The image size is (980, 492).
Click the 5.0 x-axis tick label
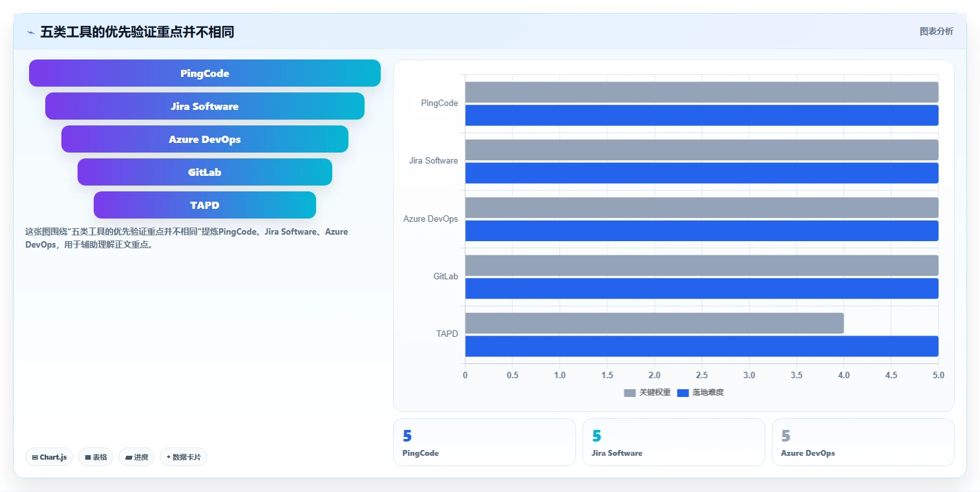coord(939,376)
